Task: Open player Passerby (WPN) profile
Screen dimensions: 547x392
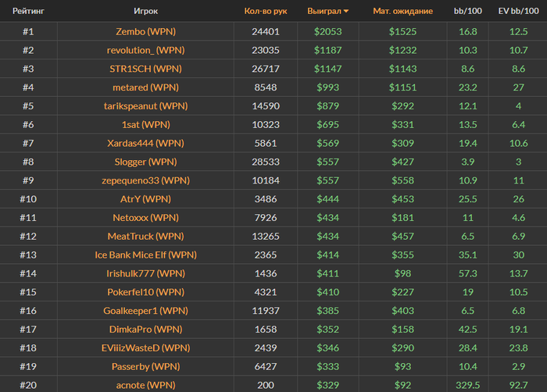Action: tap(146, 366)
